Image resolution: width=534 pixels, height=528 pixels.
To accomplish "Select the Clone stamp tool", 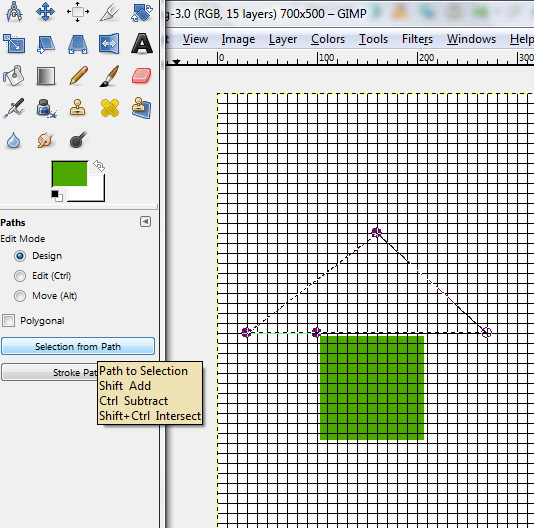I will (x=78, y=108).
